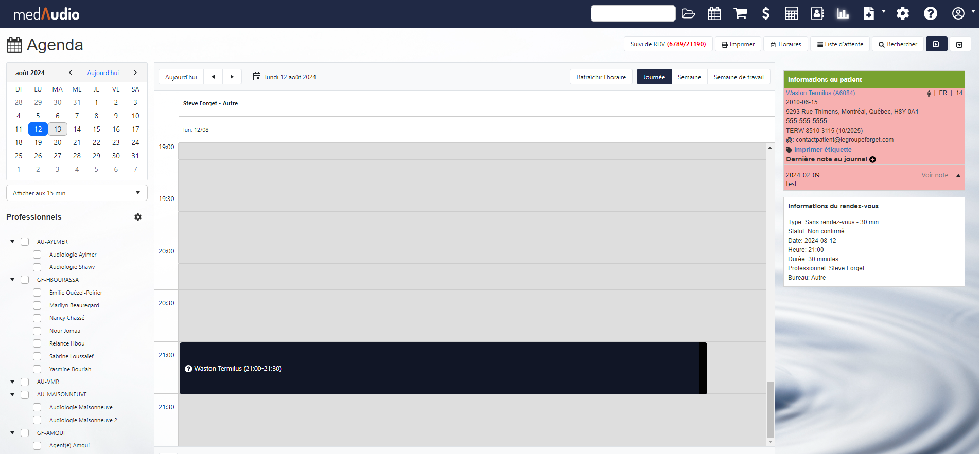Switch to Semaine view
Screen dimensions: 980x454
pos(689,77)
